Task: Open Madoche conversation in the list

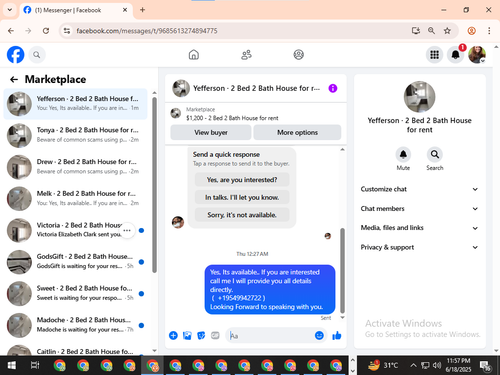Action: click(x=75, y=325)
